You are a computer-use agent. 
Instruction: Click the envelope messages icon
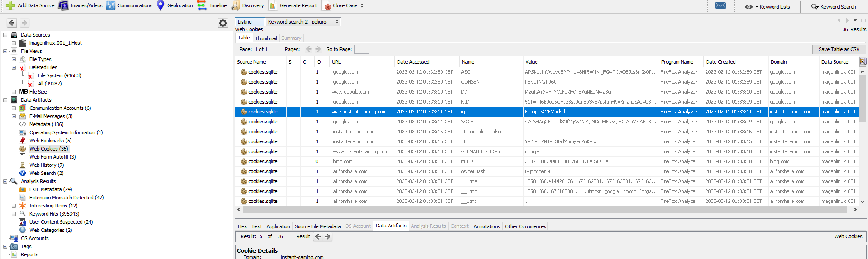coord(721,6)
